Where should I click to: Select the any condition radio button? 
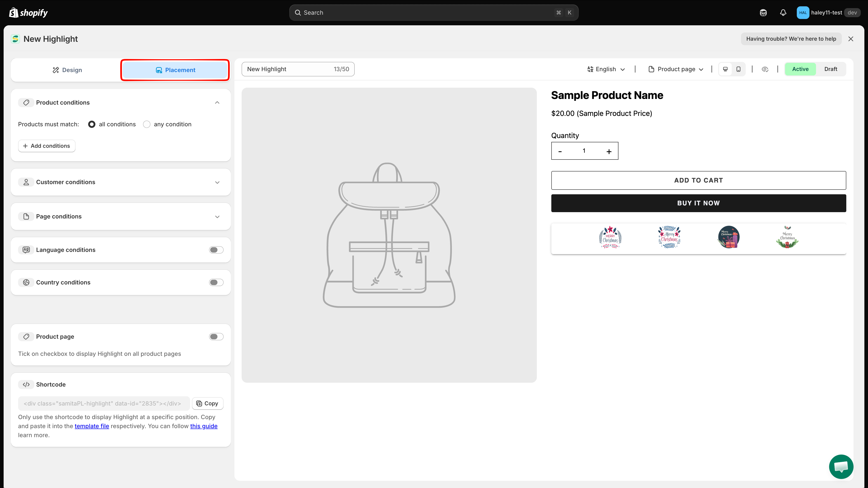[x=146, y=124]
